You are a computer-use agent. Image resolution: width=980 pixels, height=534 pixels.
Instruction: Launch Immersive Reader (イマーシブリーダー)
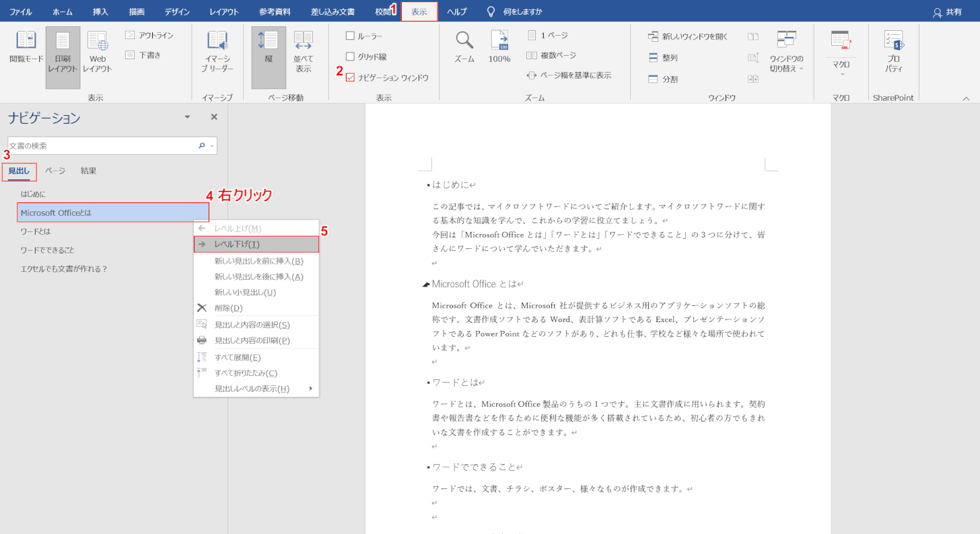pyautogui.click(x=217, y=52)
